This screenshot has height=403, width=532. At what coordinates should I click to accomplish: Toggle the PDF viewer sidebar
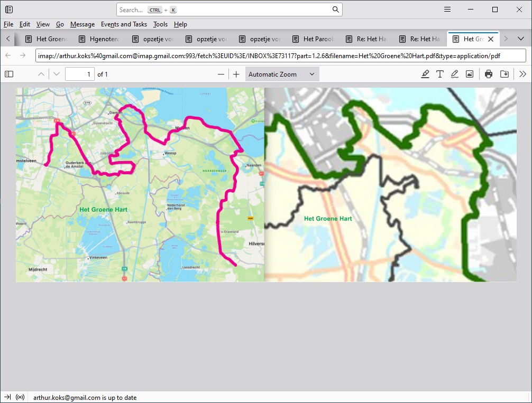[x=9, y=74]
